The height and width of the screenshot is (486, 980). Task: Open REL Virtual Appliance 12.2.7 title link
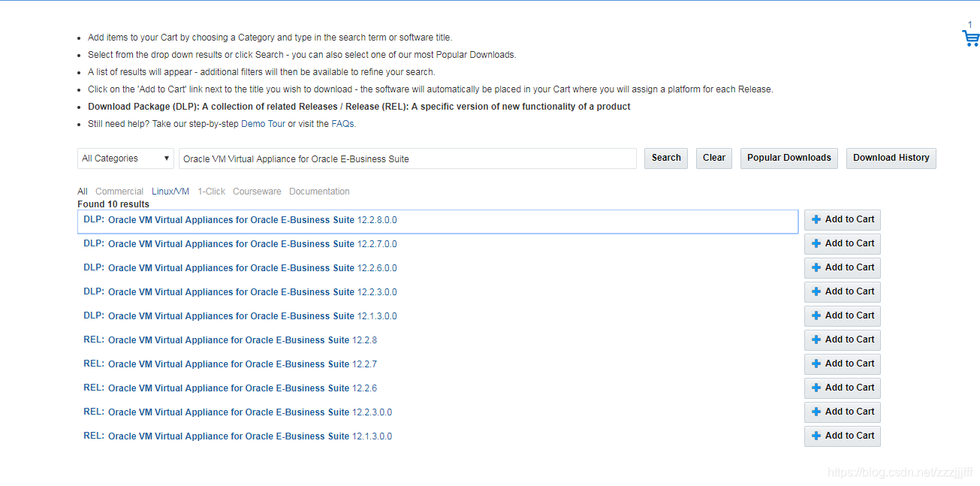tap(243, 364)
